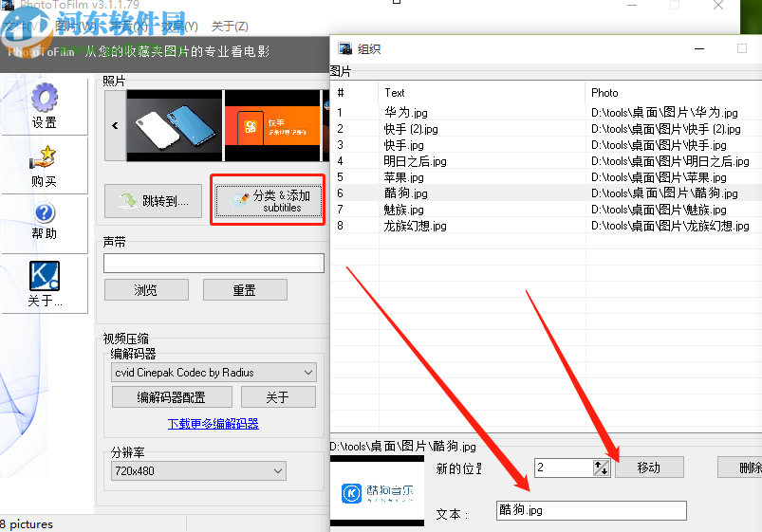Open Sort & add subtitles button
The height and width of the screenshot is (532, 762).
tap(269, 201)
